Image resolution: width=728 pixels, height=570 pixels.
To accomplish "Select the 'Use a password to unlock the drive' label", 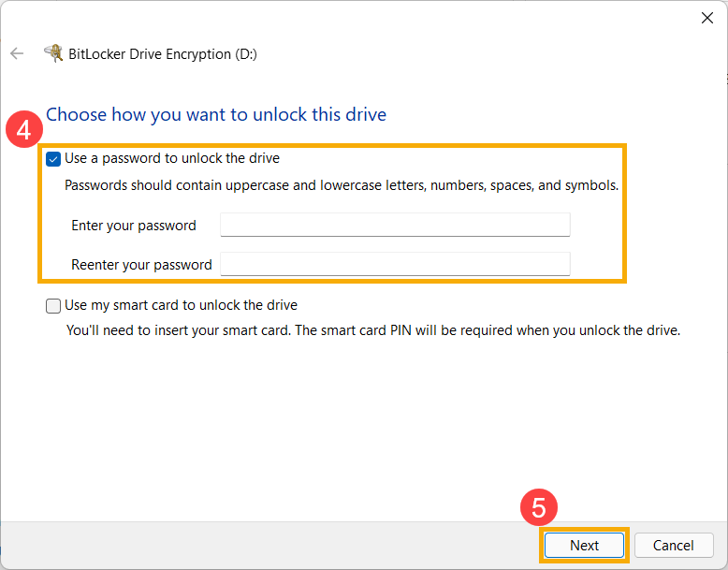I will (x=172, y=158).
